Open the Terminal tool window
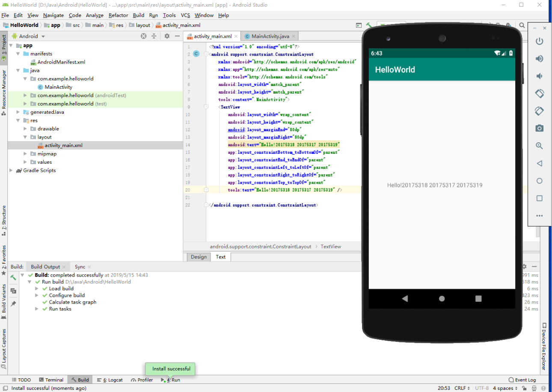Screen dimensions: 552x392 (51, 380)
